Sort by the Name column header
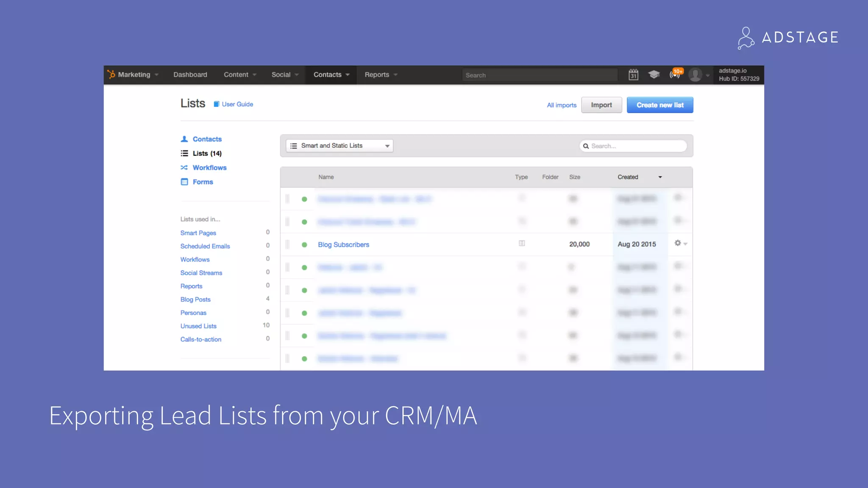The width and height of the screenshot is (868, 488). point(326,177)
